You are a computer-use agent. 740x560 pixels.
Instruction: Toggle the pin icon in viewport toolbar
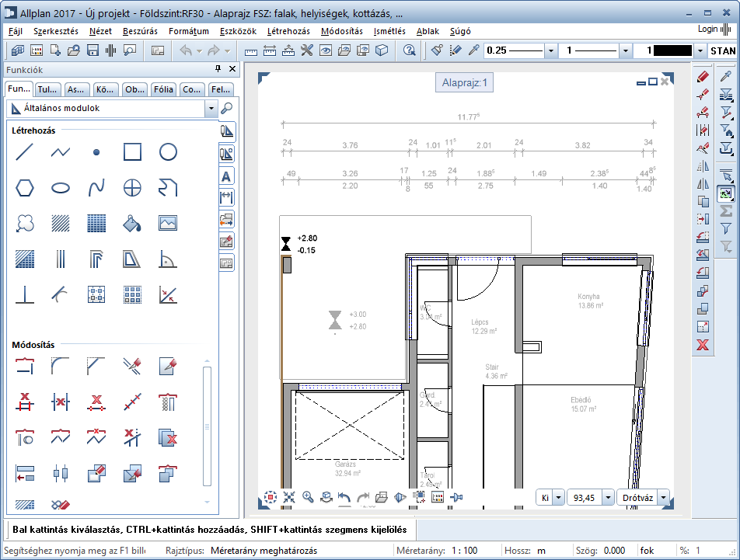(x=457, y=497)
